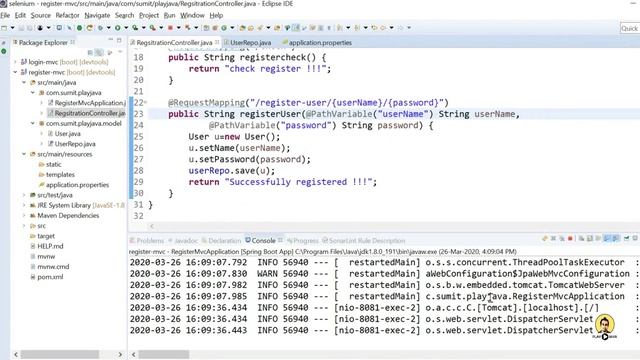The image size is (640, 360).
Task: Toggle Pin Console button
Action: [627, 238]
